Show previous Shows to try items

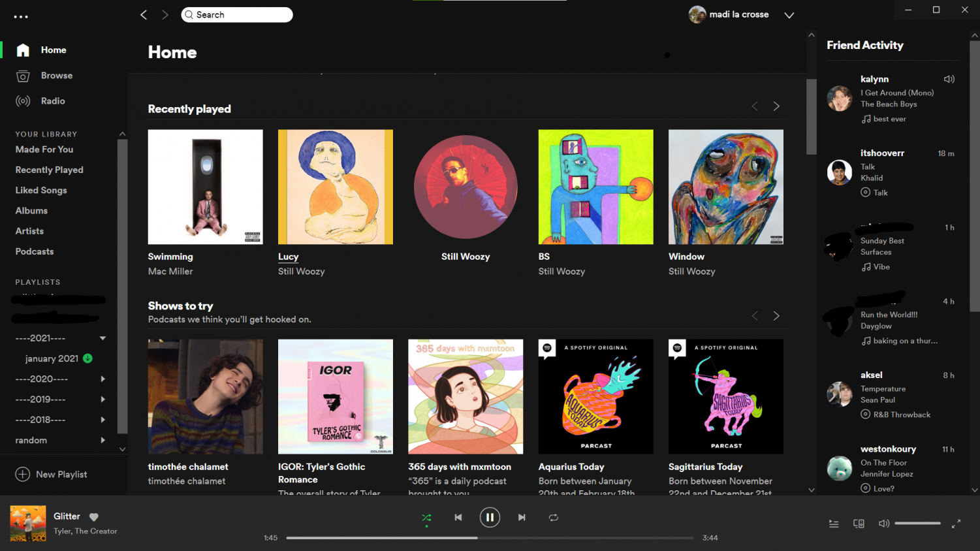[x=755, y=316]
